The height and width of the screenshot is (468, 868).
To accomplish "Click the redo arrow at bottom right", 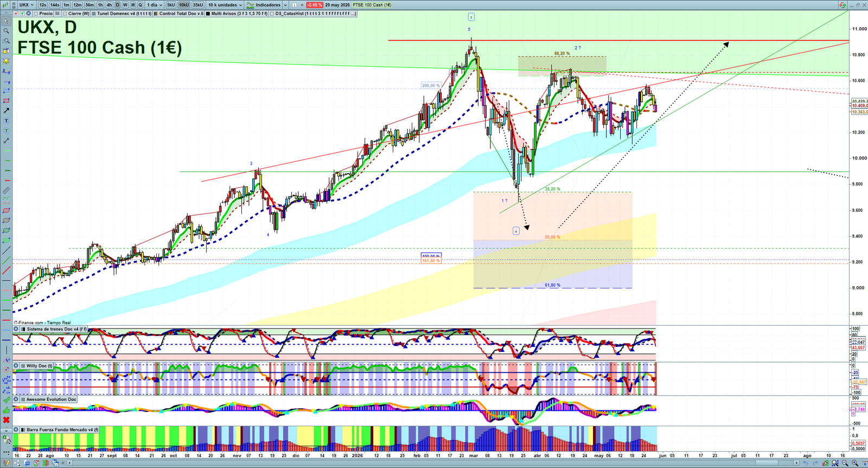I will tap(815, 463).
